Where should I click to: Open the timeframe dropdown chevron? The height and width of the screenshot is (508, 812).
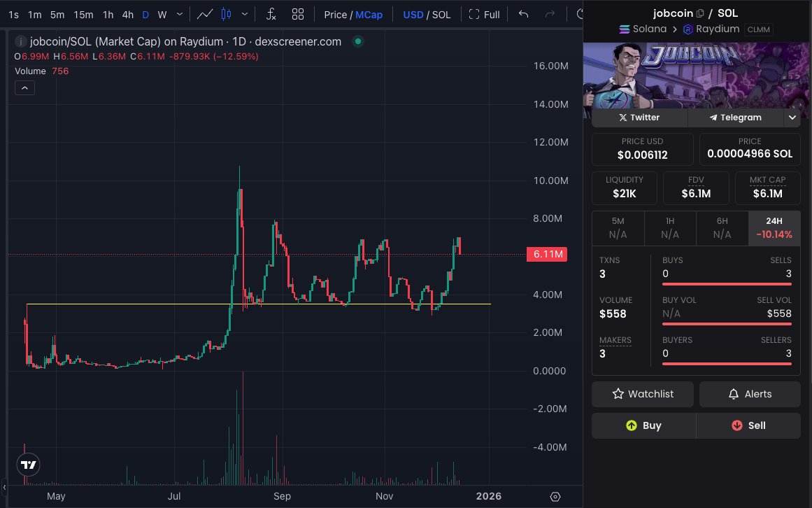click(180, 14)
